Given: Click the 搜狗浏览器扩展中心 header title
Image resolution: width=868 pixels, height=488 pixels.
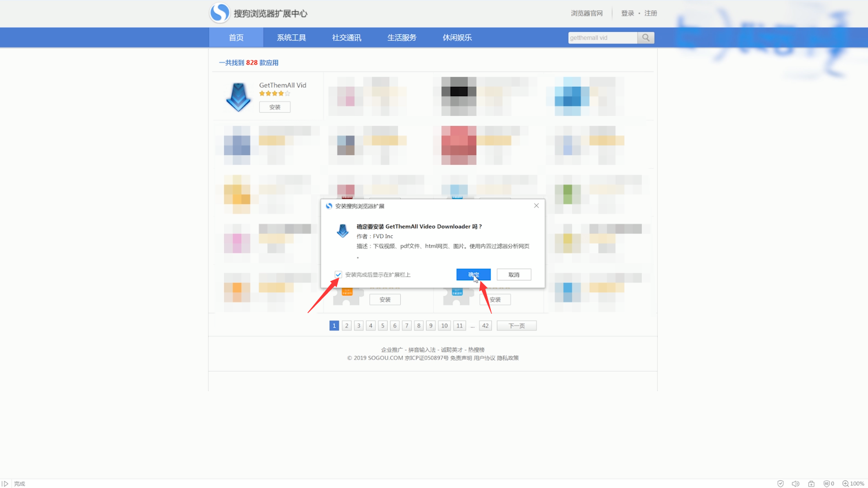Looking at the screenshot, I should tap(271, 14).
